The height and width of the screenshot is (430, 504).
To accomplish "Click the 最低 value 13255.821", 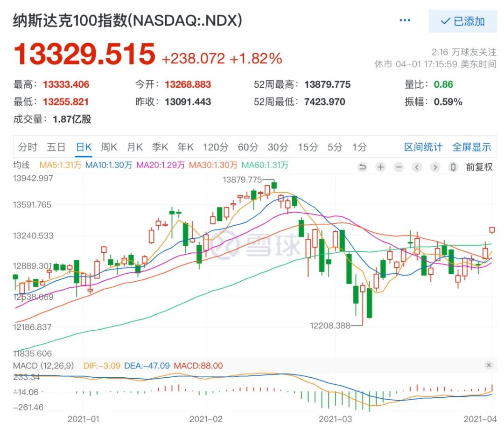I will click(66, 102).
